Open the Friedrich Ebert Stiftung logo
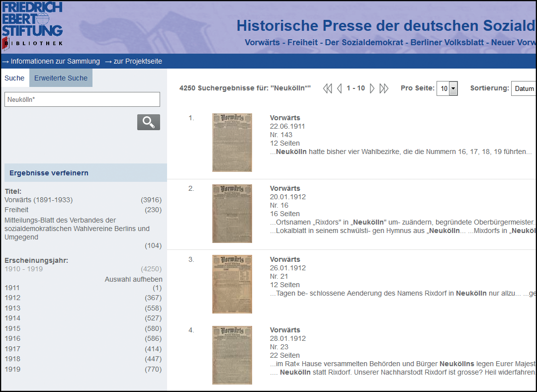Screen dimensions: 537x392 tap(32, 26)
